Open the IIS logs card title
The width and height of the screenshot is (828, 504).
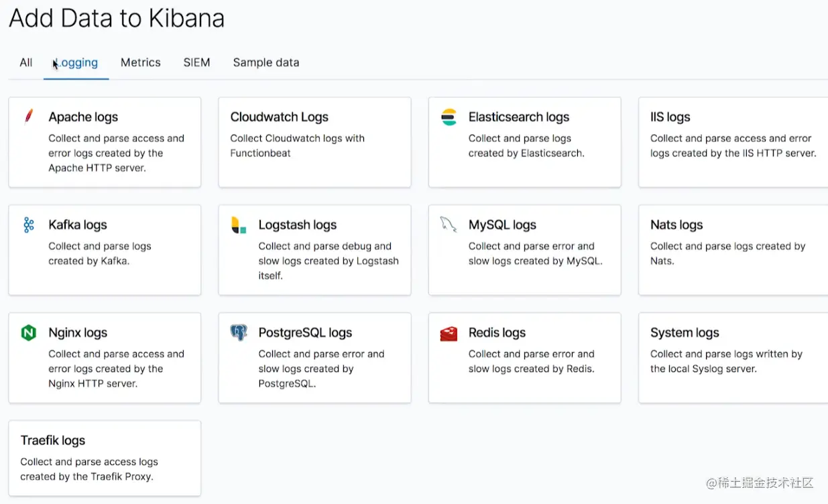point(670,117)
